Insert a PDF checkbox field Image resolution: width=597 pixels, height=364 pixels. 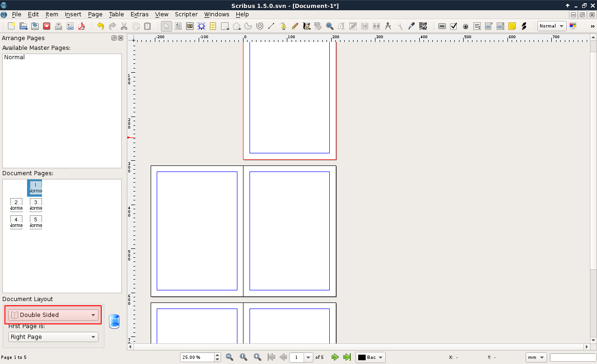click(x=453, y=26)
